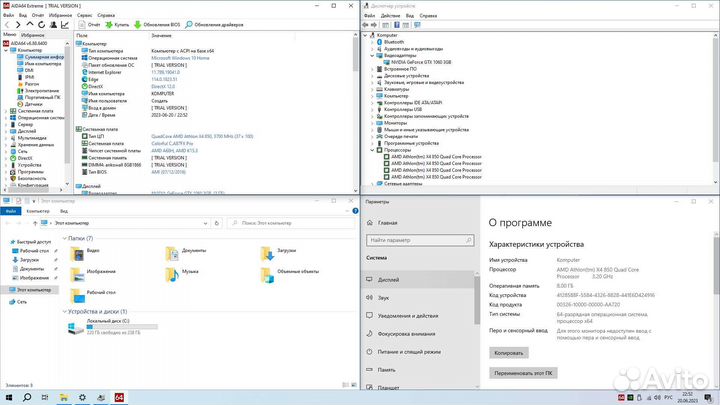Screen dimensions: 720x405
Task: Open Explorer address bar dropdown arrow
Action: [x=205, y=223]
